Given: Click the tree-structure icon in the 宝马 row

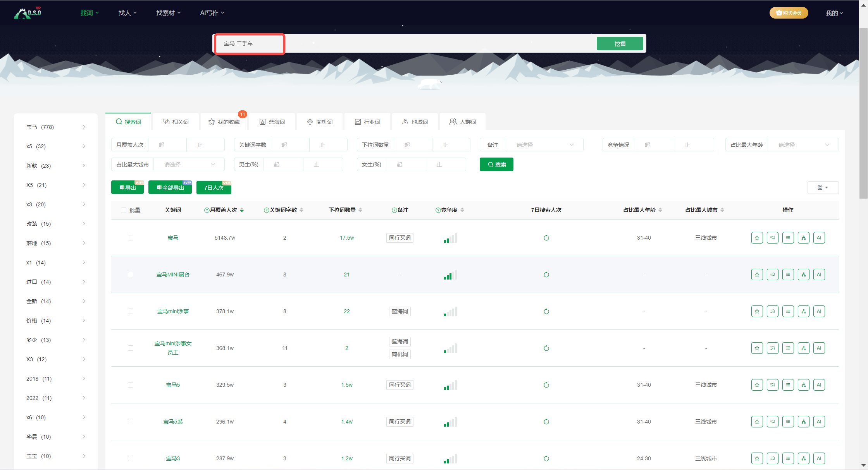Looking at the screenshot, I should point(803,238).
